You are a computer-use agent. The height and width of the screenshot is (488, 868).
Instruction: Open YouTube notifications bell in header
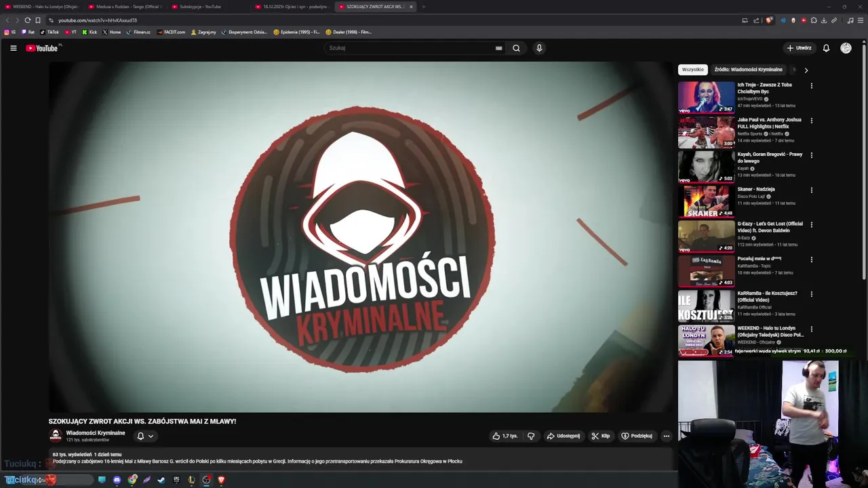pos(826,48)
